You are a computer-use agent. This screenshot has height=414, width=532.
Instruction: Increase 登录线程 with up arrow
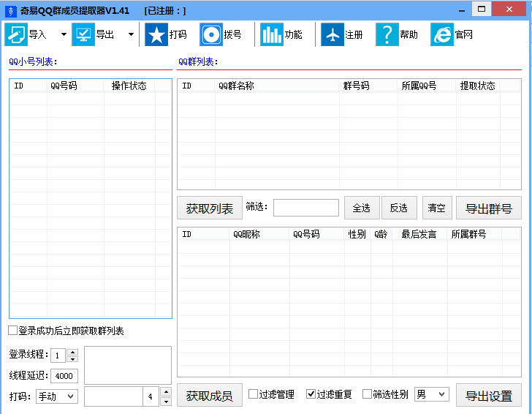72,352
